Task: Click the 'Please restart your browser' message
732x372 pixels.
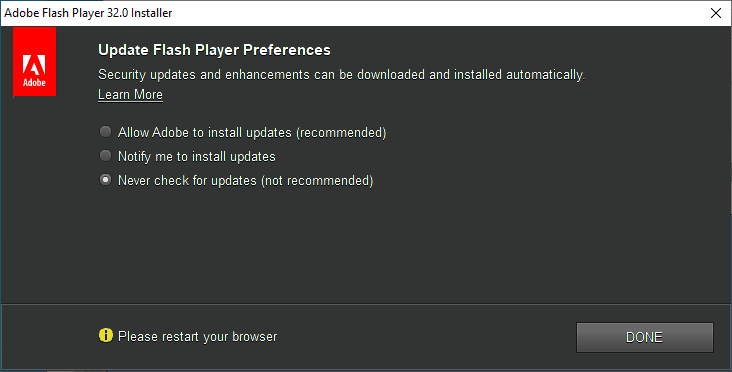Action: click(197, 337)
